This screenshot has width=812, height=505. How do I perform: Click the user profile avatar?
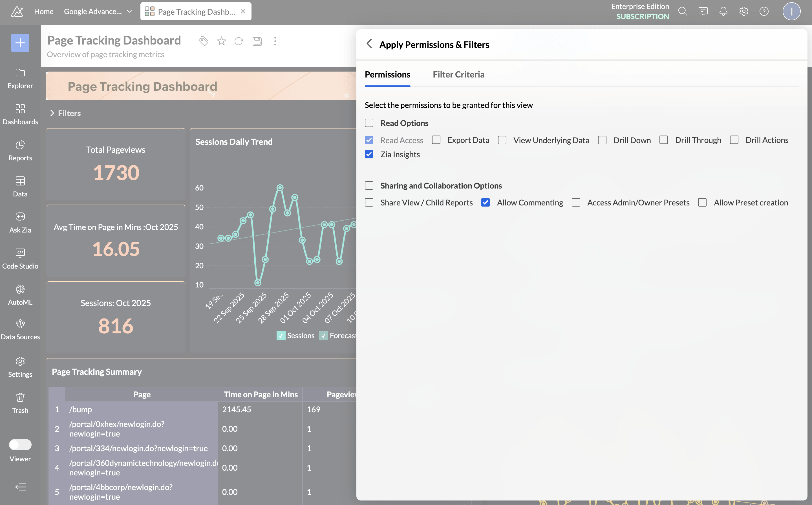click(x=791, y=11)
